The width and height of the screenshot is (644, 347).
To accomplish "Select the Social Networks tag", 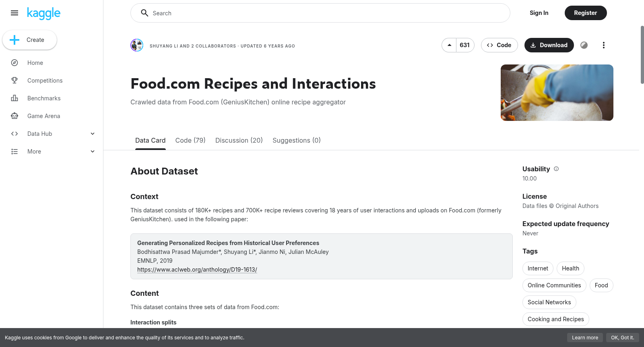I will click(x=549, y=302).
